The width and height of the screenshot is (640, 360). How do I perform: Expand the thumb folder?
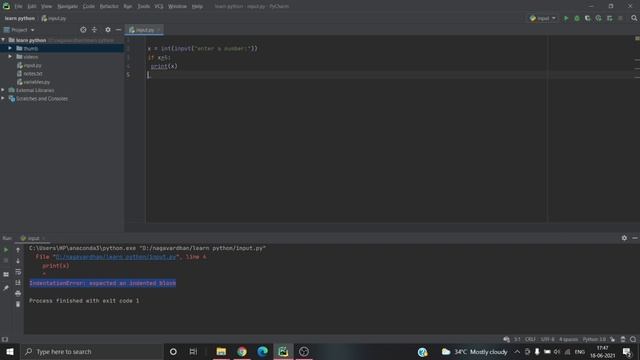tap(10, 48)
